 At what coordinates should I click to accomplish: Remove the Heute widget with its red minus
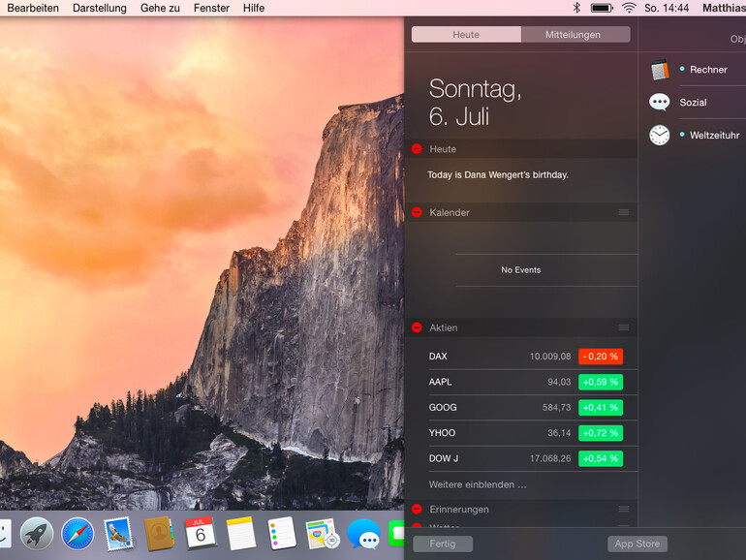(x=417, y=149)
